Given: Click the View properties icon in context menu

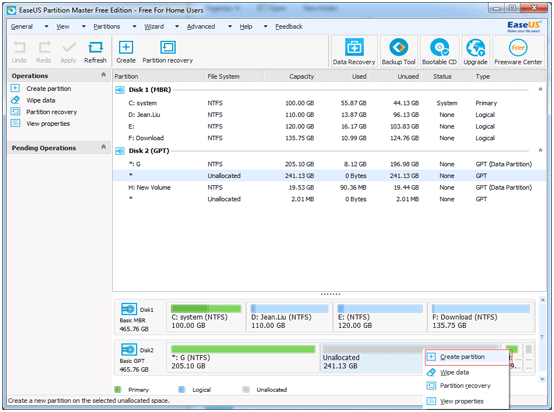Looking at the screenshot, I should pyautogui.click(x=431, y=401).
